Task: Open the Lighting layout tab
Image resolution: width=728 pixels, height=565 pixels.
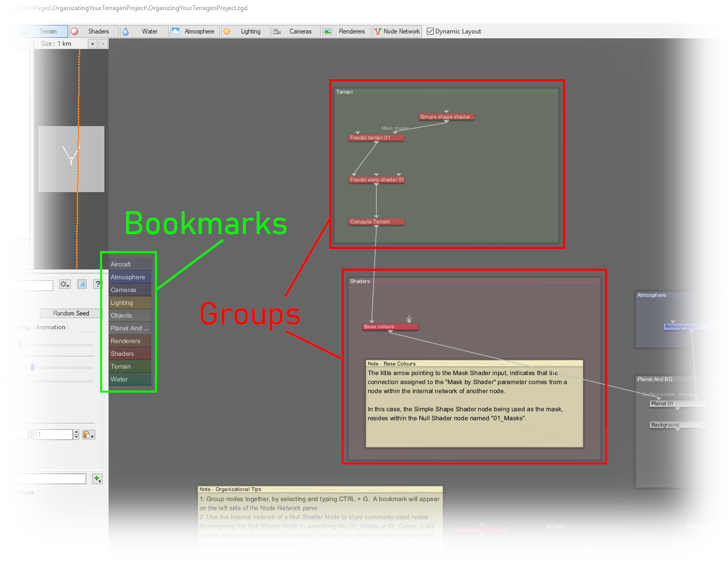Action: tap(245, 31)
